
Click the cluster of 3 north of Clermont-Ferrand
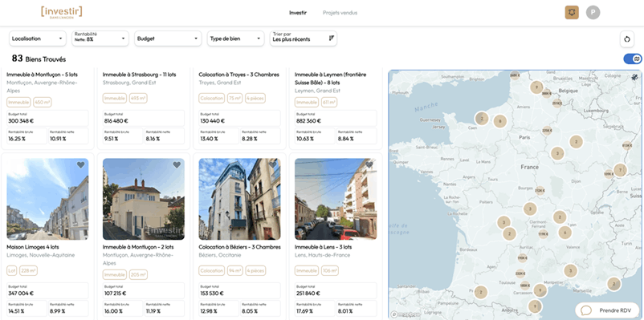click(x=530, y=209)
